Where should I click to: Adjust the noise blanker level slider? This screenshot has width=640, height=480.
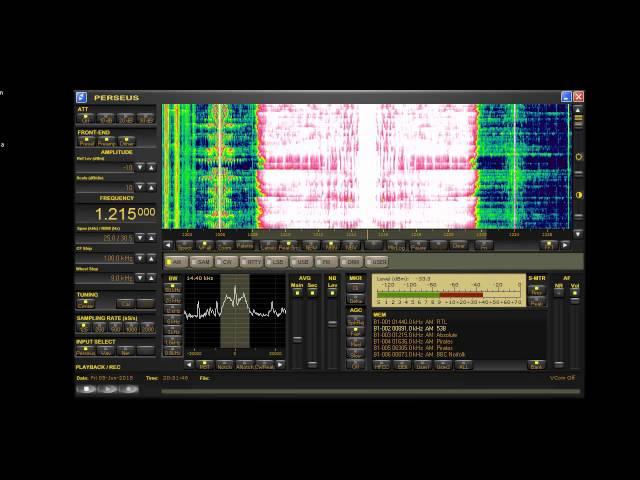[x=333, y=324]
